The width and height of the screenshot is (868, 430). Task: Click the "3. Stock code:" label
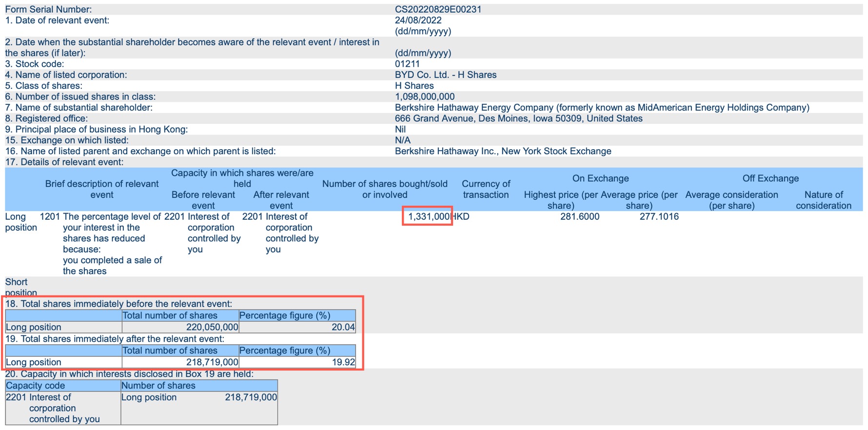pyautogui.click(x=35, y=64)
